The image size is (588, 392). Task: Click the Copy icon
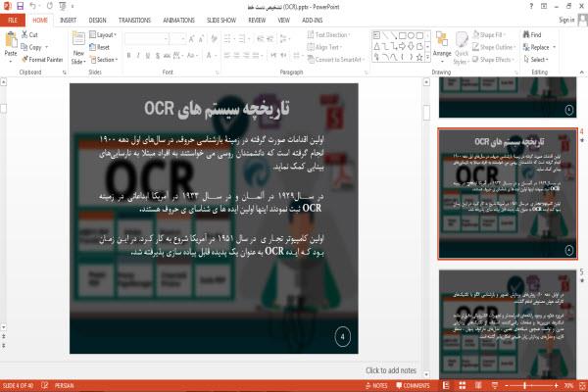(24, 47)
